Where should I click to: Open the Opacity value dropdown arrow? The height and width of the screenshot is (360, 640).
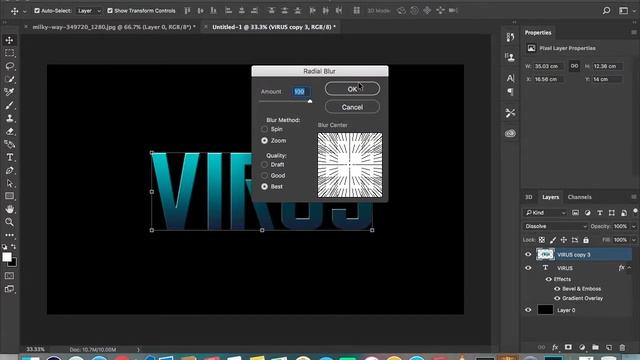coord(634,226)
